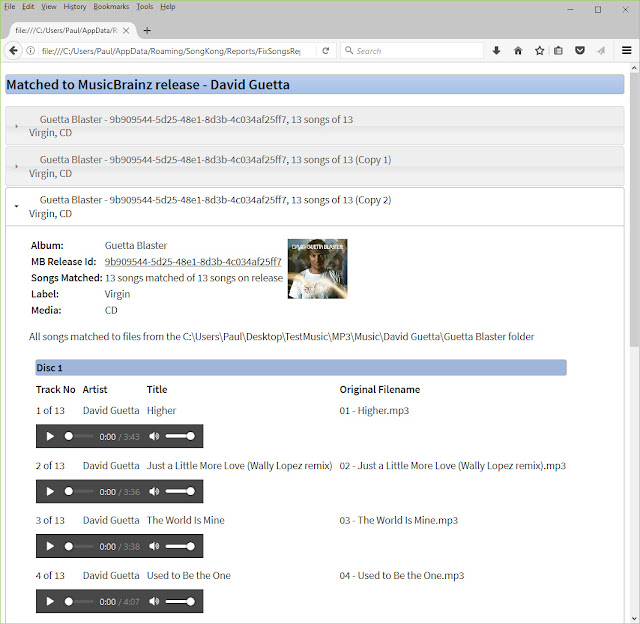Open the File menu
640x624 pixels.
click(9, 7)
